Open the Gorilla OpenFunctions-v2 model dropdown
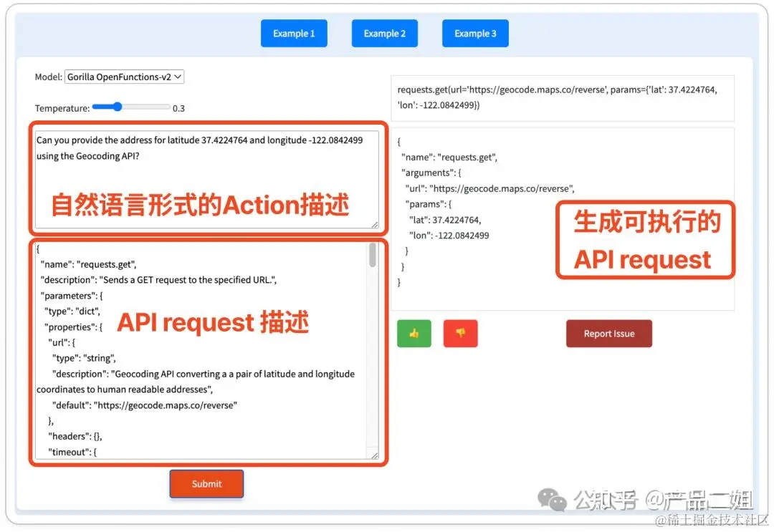This screenshot has width=774, height=532. [x=125, y=77]
